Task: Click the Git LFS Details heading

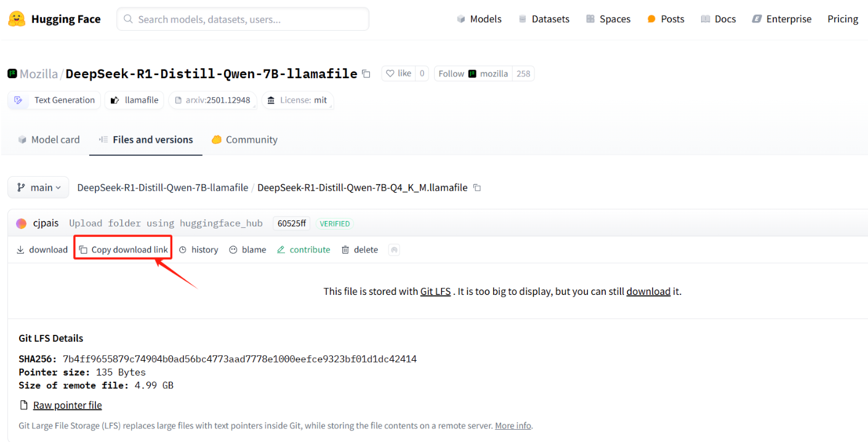Action: (51, 338)
